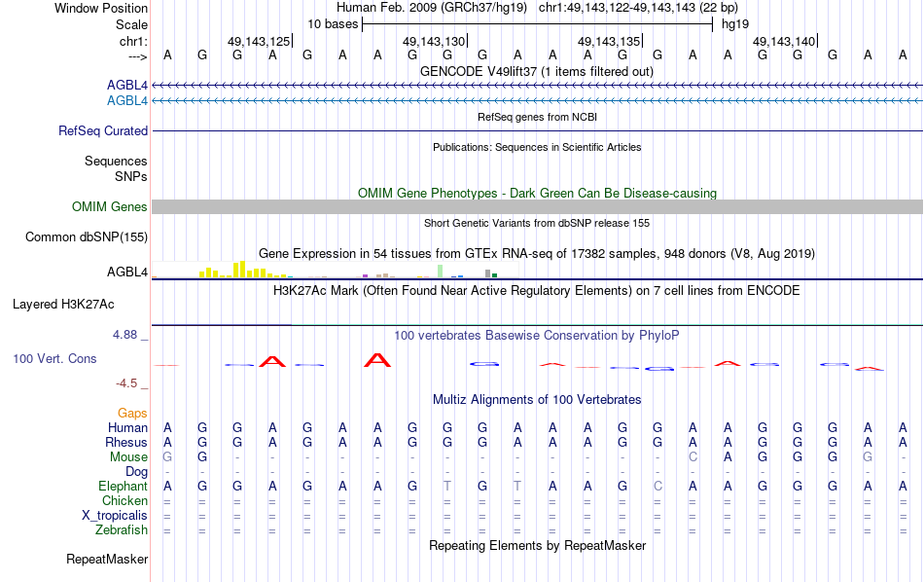Click the "SNPs" track label
This screenshot has height=582, width=924.
pos(131,176)
